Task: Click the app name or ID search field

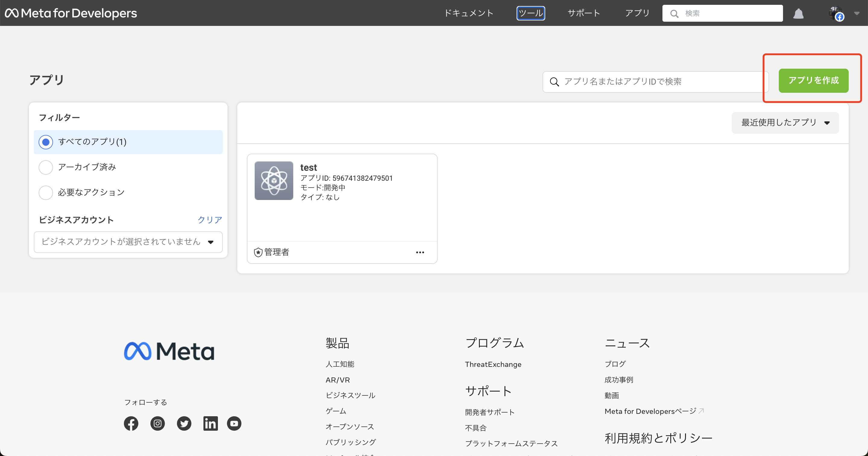Action: (656, 82)
